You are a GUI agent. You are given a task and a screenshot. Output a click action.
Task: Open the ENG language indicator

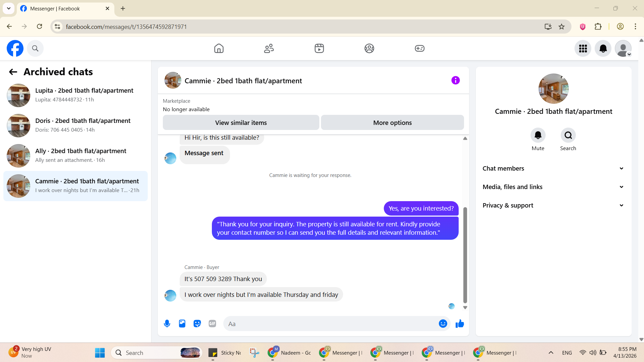pos(567,353)
